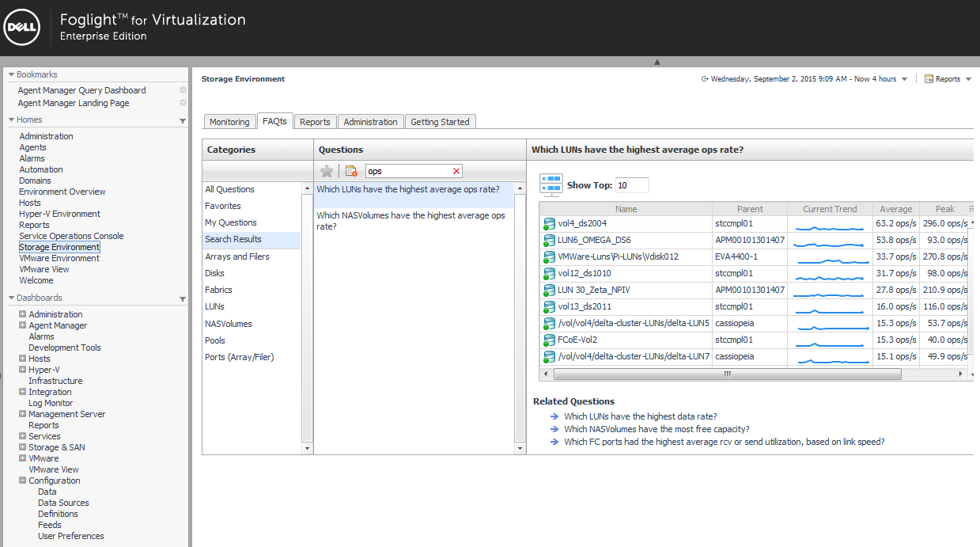This screenshot has height=547, width=980.
Task: Click the LUN icon for vol12_ds1010
Action: tap(549, 273)
